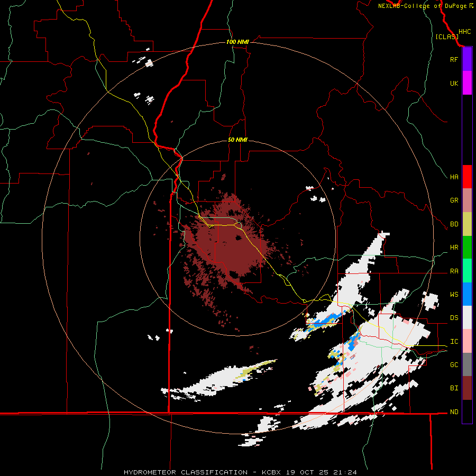Click the HA red legend color swatch
Screen dimensions: 476x476
pos(467,177)
